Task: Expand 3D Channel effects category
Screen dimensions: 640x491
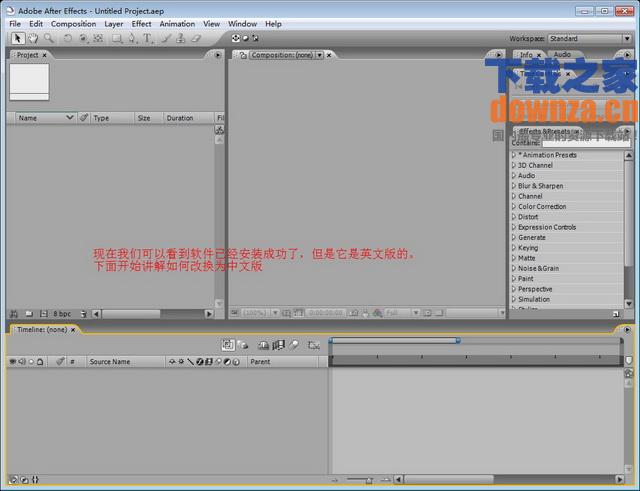Action: pos(514,165)
